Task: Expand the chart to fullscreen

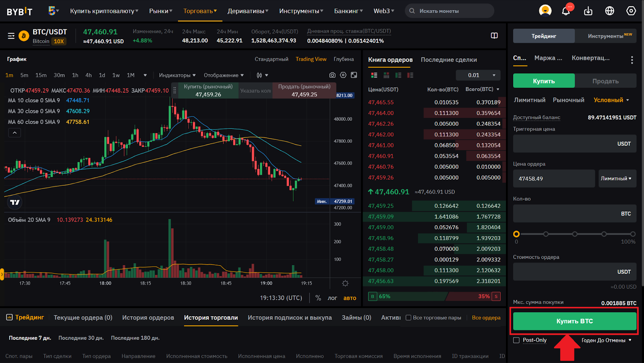Action: [354, 75]
